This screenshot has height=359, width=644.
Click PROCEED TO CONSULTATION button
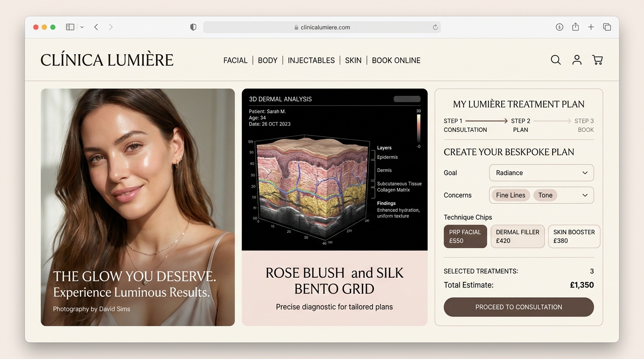(519, 307)
